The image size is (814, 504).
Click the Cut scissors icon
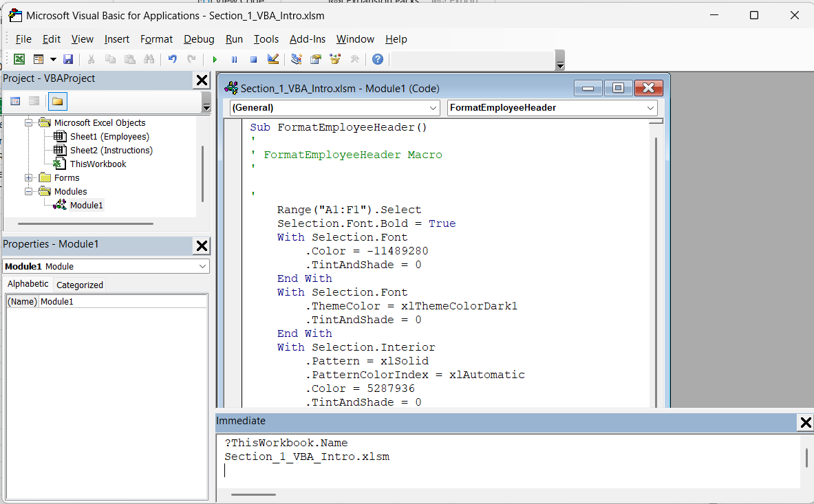click(x=91, y=59)
